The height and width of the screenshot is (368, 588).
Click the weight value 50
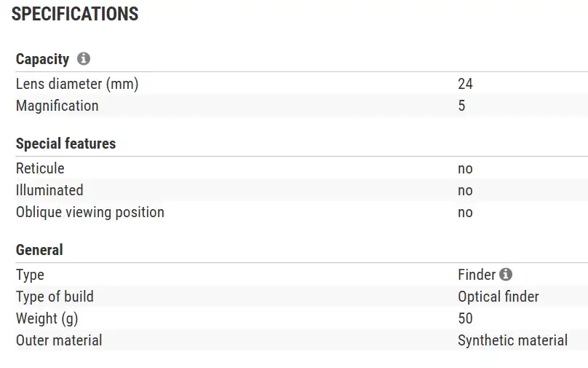[465, 318]
